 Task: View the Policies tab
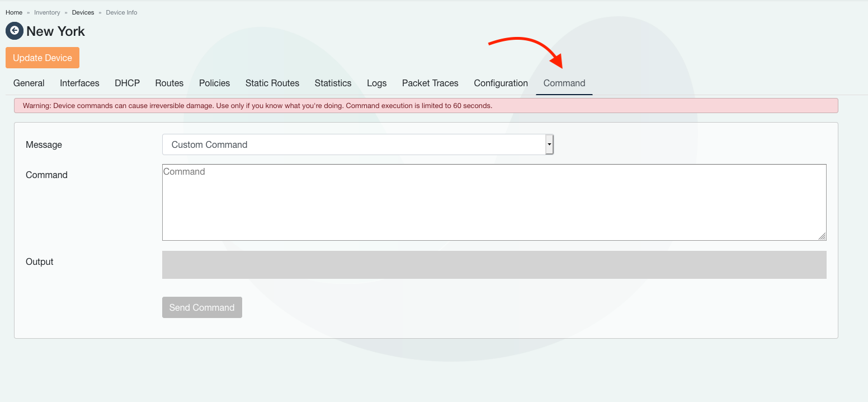(214, 83)
